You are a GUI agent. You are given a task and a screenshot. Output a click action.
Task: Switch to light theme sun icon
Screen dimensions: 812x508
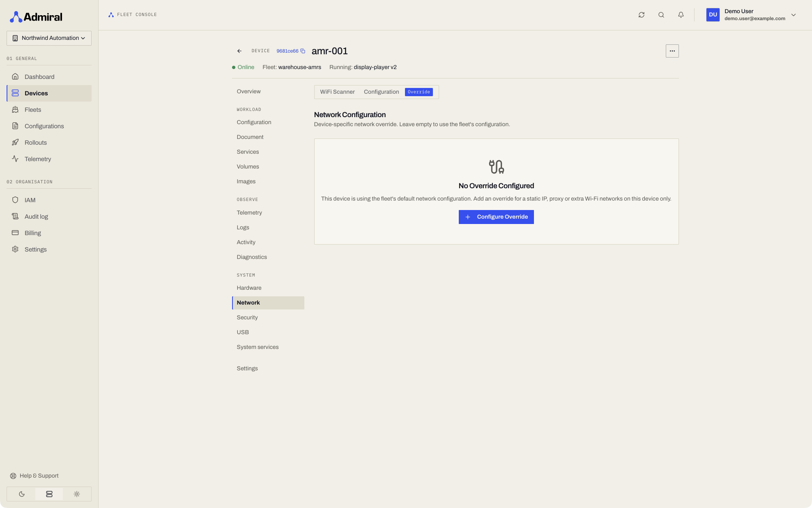coord(77,494)
